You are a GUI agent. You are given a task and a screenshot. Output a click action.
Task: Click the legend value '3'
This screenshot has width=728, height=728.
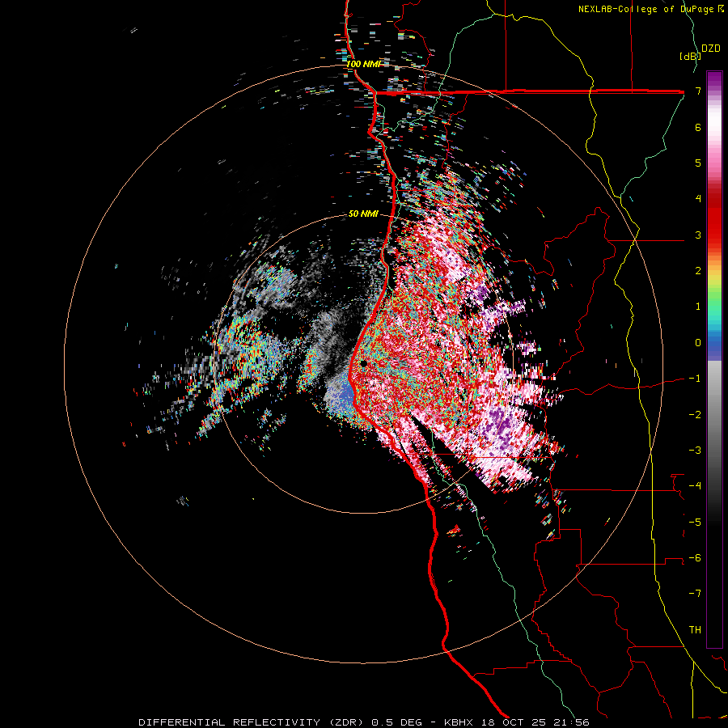click(x=698, y=235)
